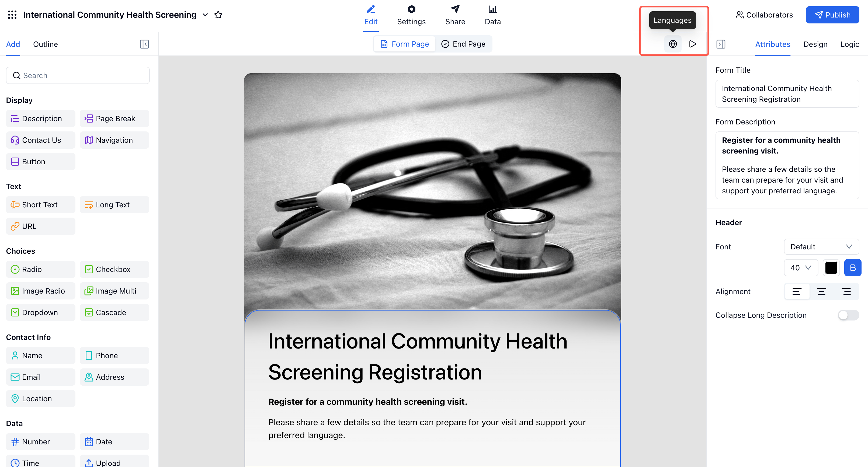The height and width of the screenshot is (467, 868).
Task: Click the Publish button
Action: pos(832,15)
